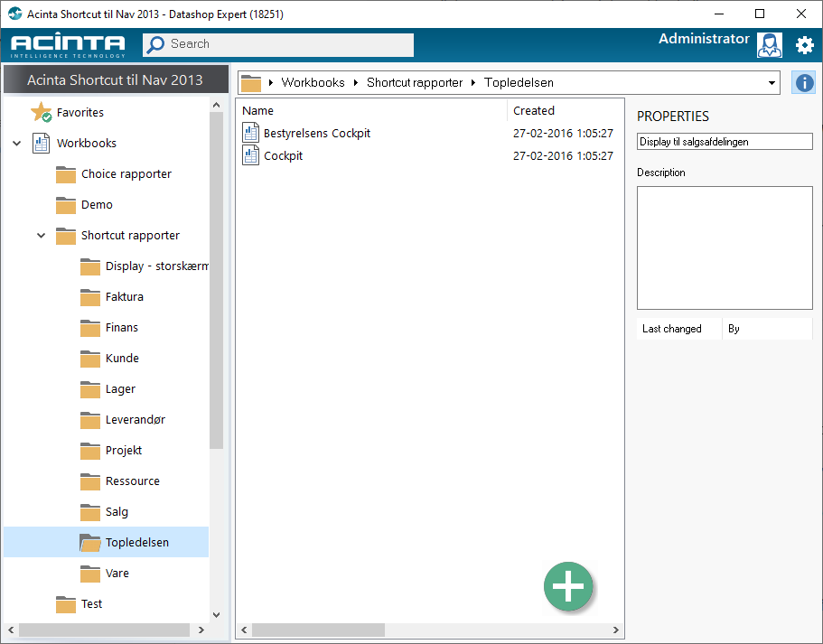Click the file list horizontal scrollbar left arrow
Screen dimensions: 823x644
click(244, 630)
